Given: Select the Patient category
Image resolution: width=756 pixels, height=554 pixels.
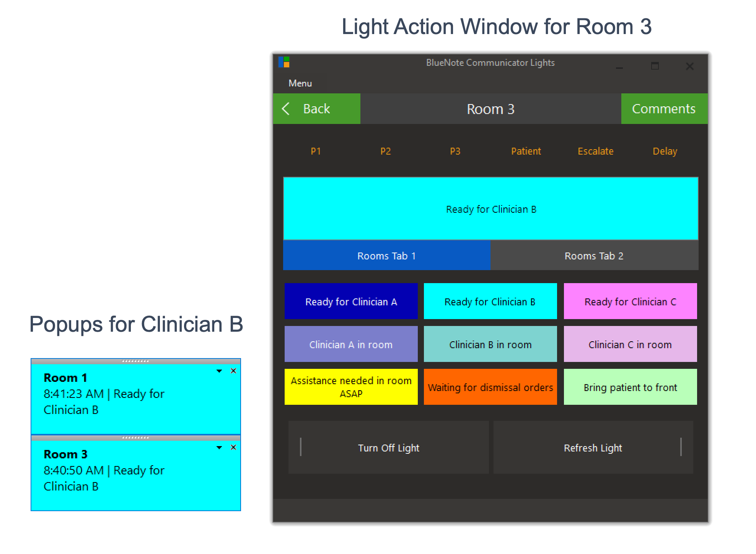Looking at the screenshot, I should (x=526, y=151).
